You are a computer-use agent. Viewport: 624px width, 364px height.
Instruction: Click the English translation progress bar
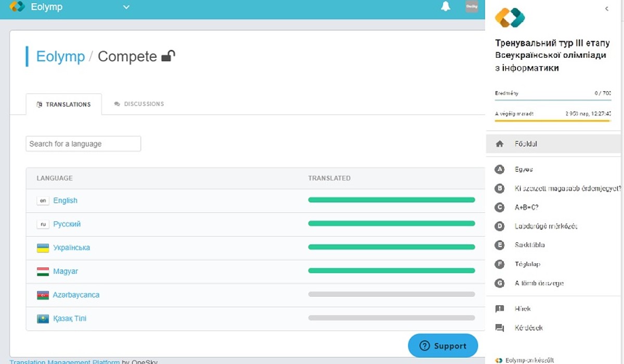(391, 200)
